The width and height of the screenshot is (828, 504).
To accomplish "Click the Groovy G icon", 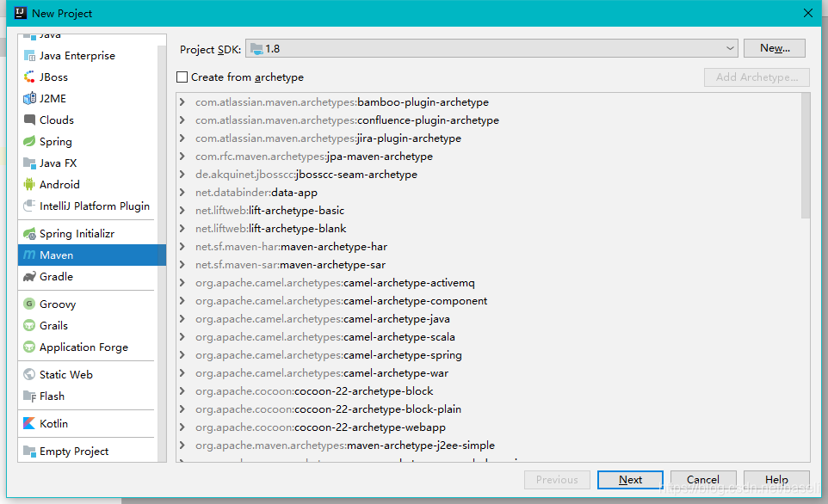I will click(x=29, y=304).
